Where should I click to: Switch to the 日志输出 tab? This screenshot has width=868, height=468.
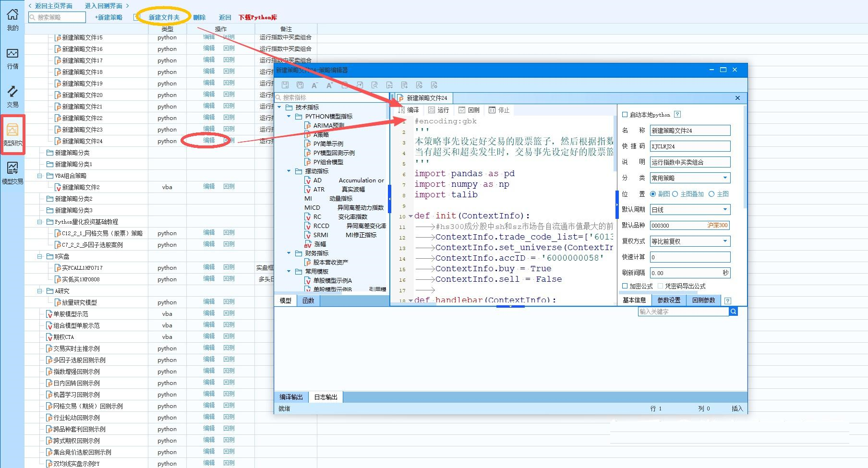[325, 397]
